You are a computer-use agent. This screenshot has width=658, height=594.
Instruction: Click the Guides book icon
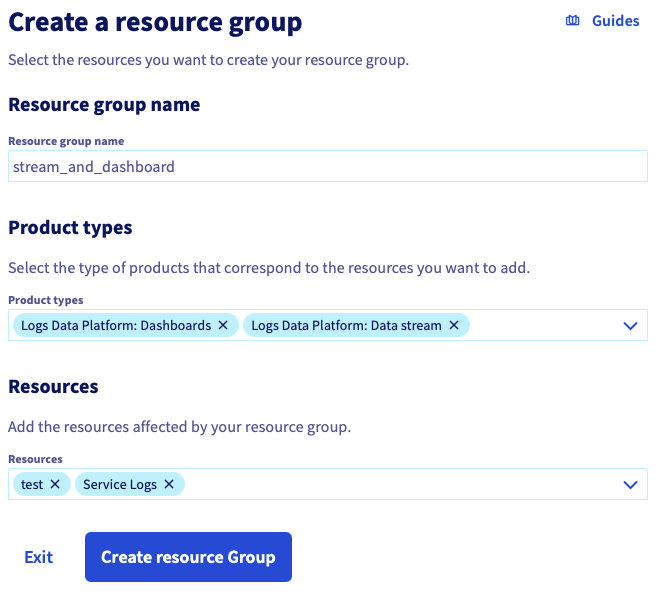tap(572, 21)
